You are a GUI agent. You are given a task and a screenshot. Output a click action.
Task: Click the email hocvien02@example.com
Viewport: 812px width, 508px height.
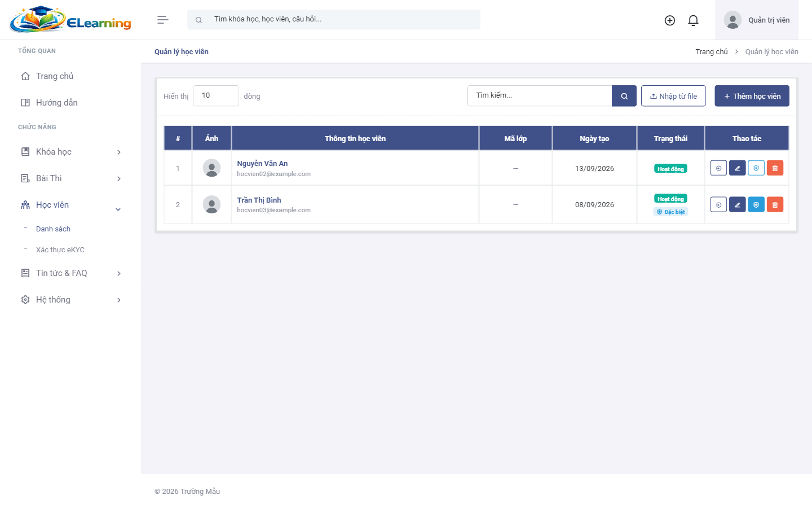(x=273, y=174)
